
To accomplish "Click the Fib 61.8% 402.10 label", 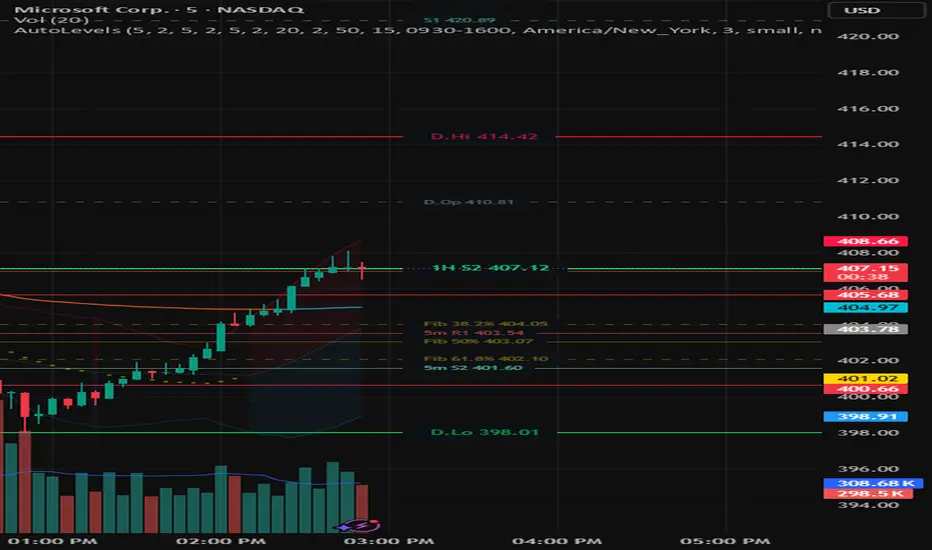I will click(x=486, y=359).
